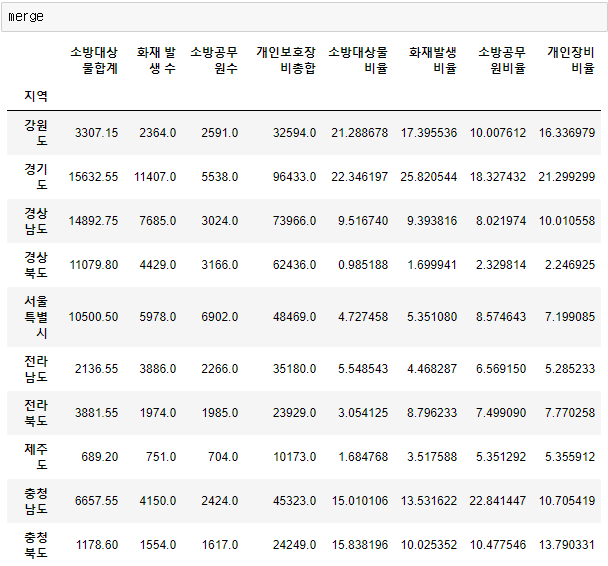Click the value 11407.0 in 경기도 row
The image size is (608, 566).
coord(155,177)
